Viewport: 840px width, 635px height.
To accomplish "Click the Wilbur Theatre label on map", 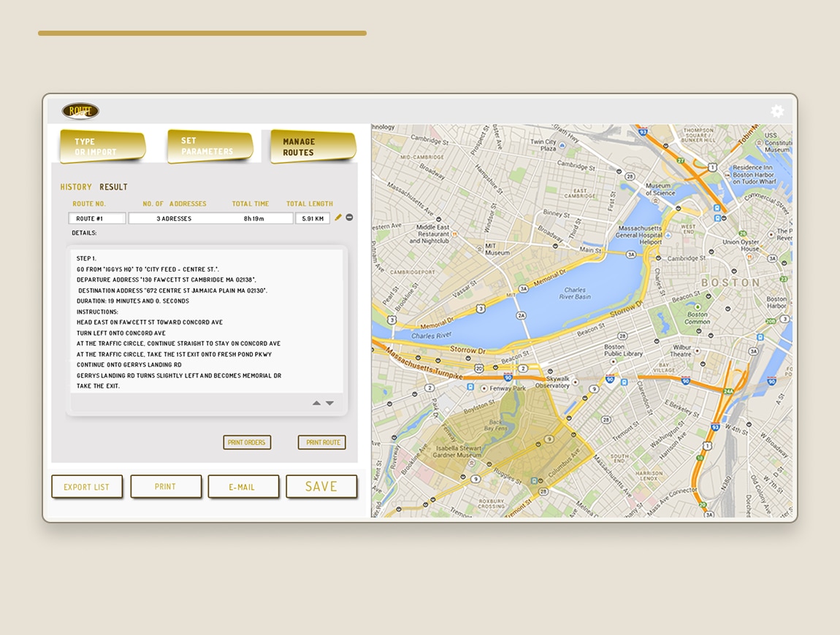I will (x=681, y=350).
